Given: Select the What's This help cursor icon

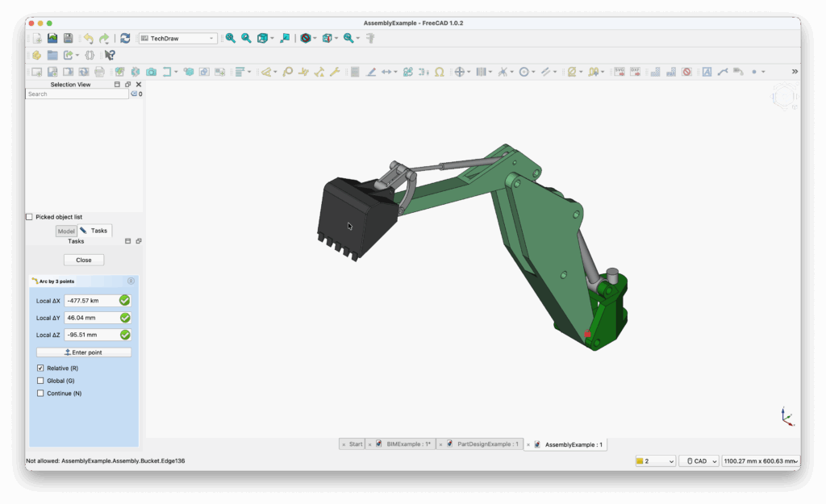Looking at the screenshot, I should click(111, 55).
